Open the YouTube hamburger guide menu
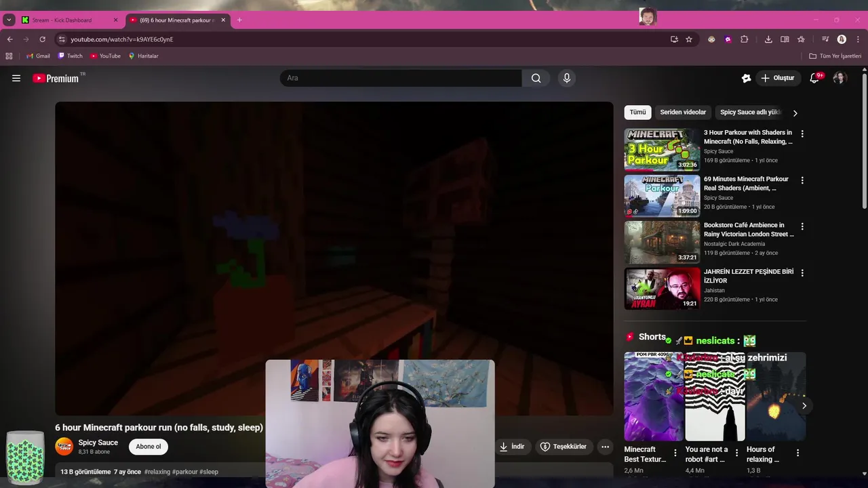 [x=16, y=78]
